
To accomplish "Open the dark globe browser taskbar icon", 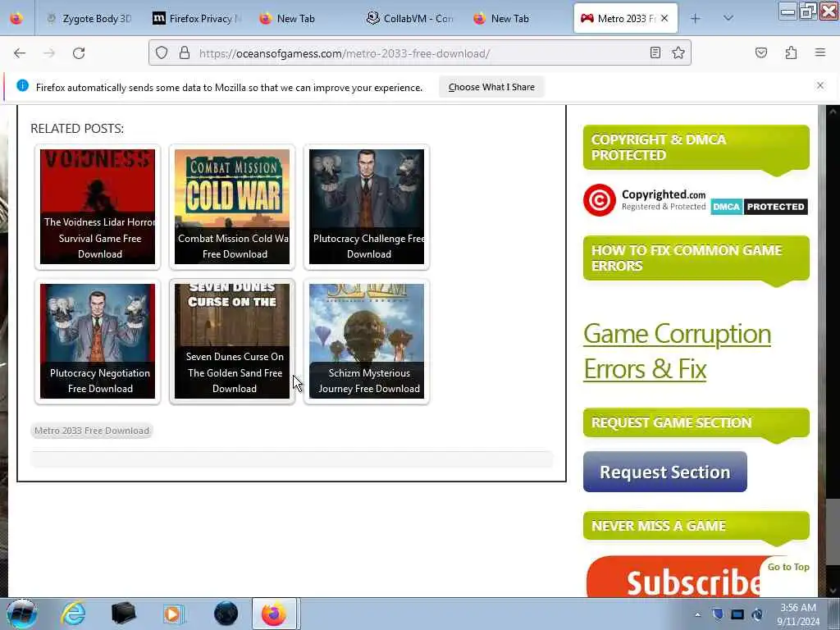I will point(226,614).
